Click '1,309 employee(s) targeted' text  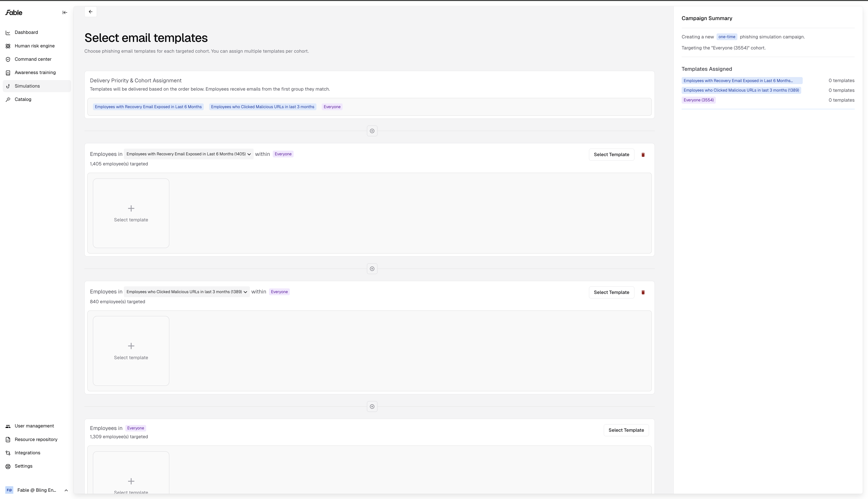point(119,437)
